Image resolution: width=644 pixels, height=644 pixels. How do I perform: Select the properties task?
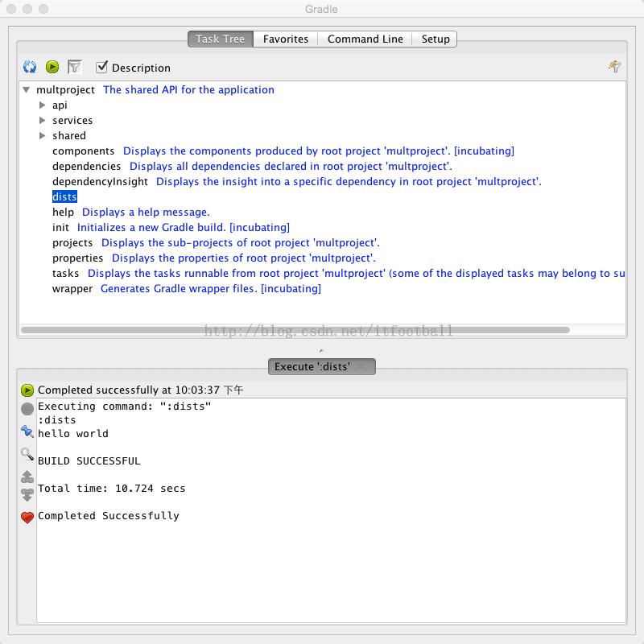pos(77,258)
